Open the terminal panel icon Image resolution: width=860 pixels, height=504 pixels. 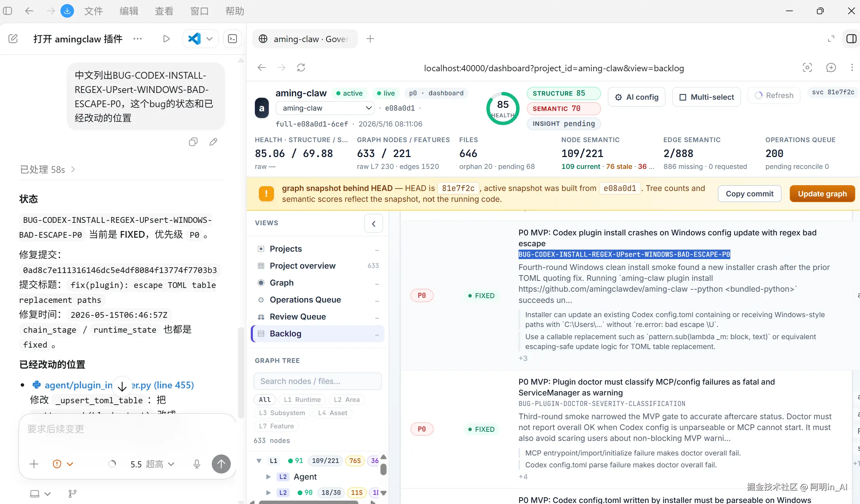click(232, 39)
